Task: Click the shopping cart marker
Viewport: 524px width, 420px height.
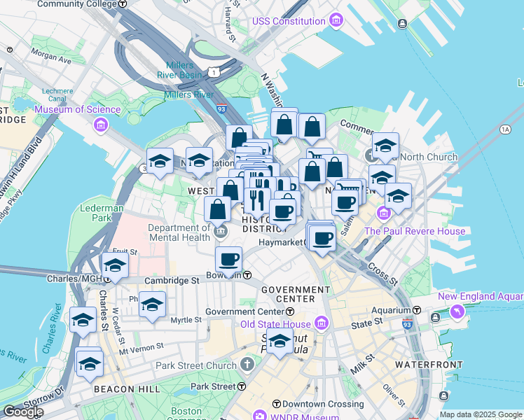Action: [319, 159]
